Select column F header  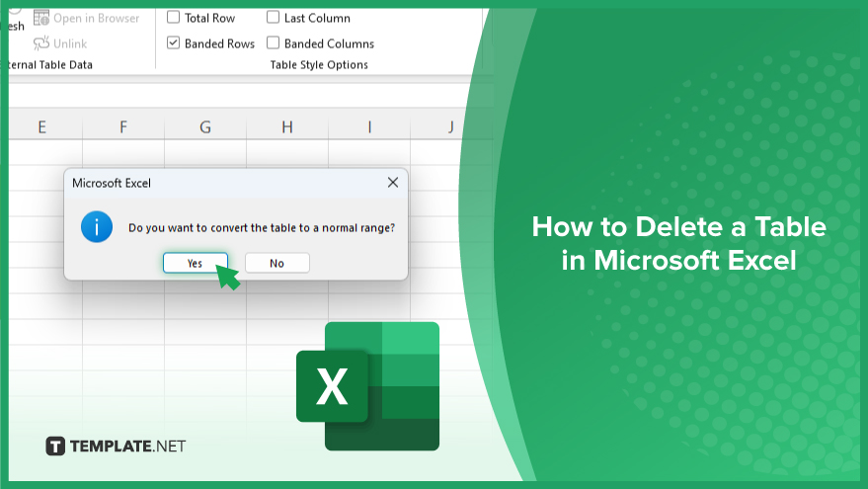tap(123, 126)
